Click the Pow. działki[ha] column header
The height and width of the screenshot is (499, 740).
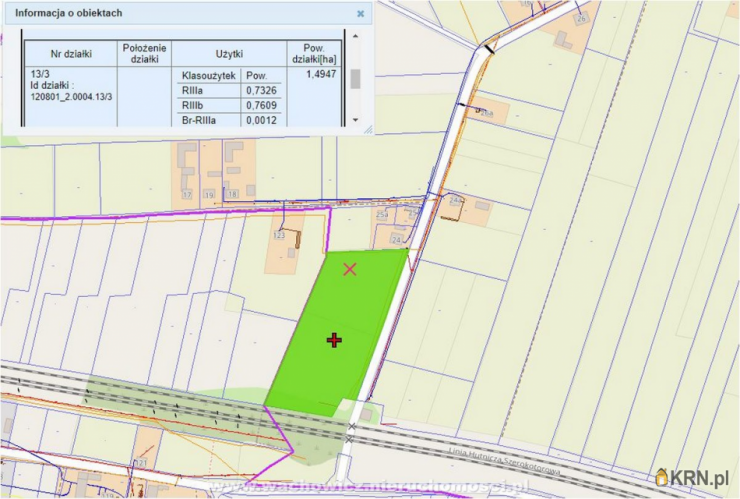coord(314,52)
